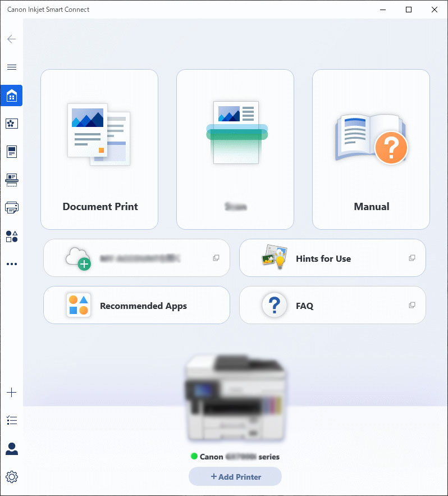Click the shapes apps icon in sidebar

tap(11, 236)
